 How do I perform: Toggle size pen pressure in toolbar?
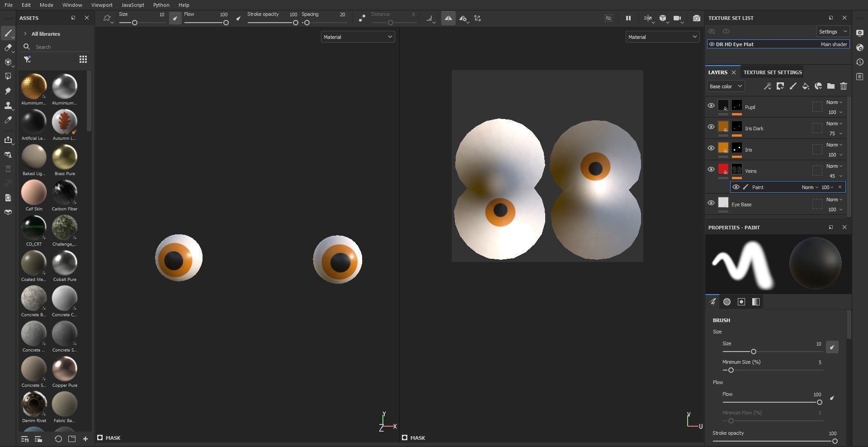pos(175,19)
